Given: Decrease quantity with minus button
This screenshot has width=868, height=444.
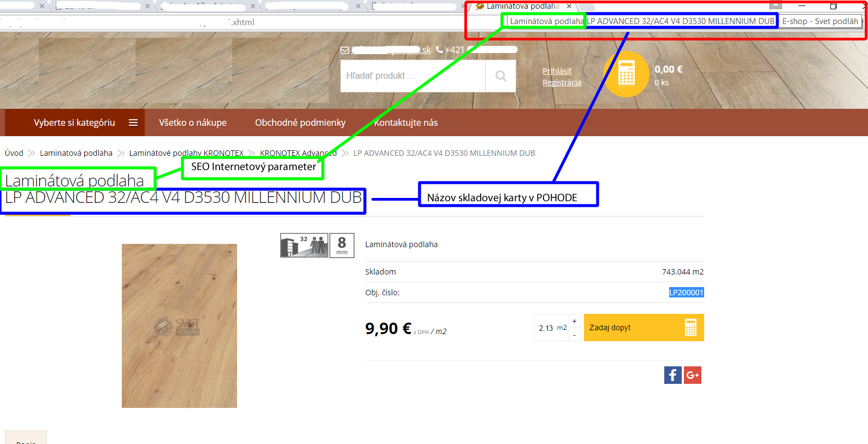Looking at the screenshot, I should (x=574, y=334).
